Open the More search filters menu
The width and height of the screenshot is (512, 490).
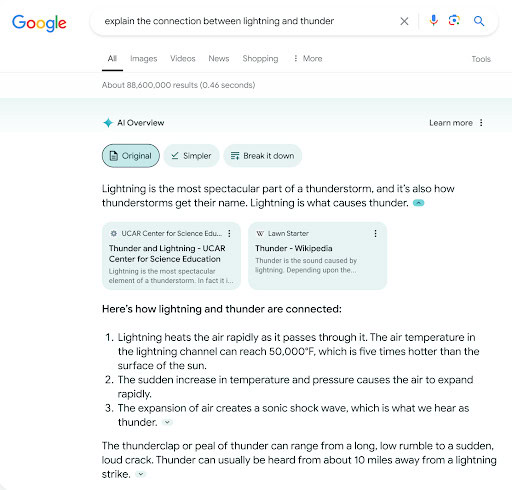pos(308,59)
